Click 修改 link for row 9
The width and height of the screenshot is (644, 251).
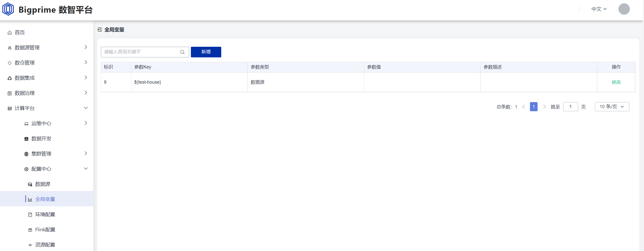(x=616, y=82)
